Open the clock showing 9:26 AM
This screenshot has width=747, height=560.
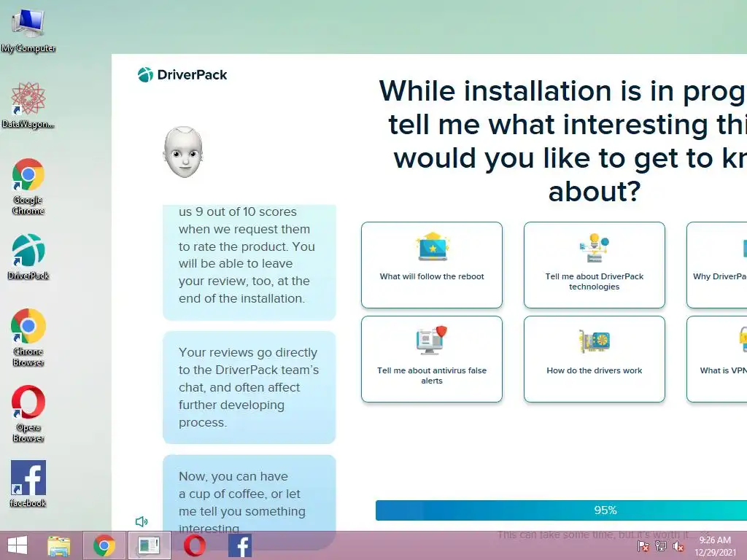tap(715, 546)
